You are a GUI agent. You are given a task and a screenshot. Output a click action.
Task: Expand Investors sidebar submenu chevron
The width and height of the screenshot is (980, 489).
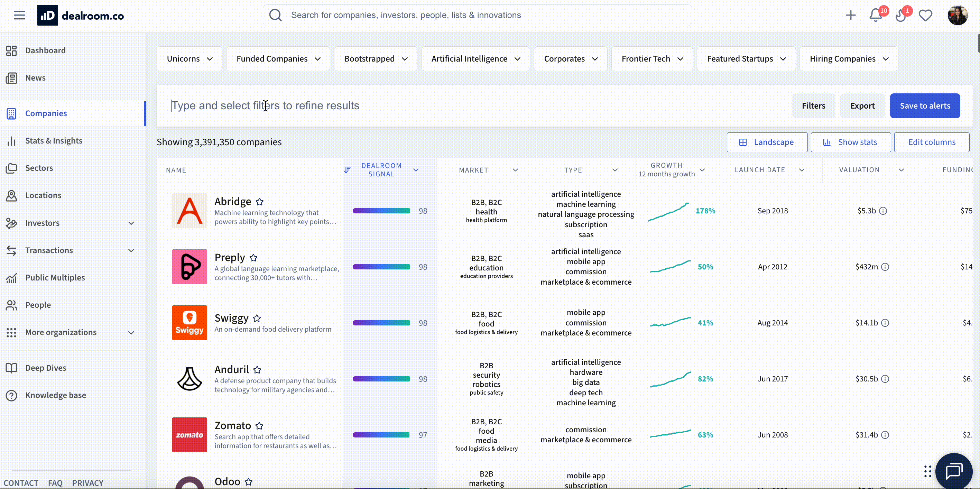click(x=131, y=223)
